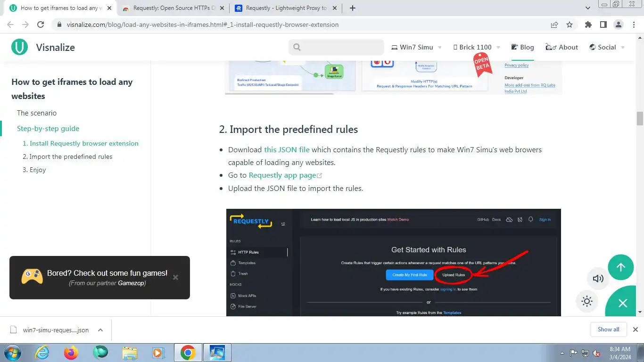
Task: Go to Import the predefined rules section
Action: [x=67, y=156]
